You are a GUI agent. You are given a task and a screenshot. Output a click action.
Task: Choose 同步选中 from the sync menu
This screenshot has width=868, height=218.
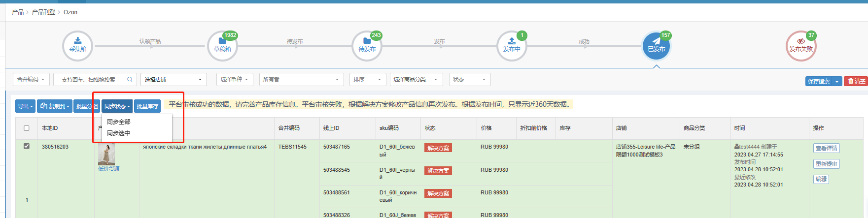coord(119,133)
